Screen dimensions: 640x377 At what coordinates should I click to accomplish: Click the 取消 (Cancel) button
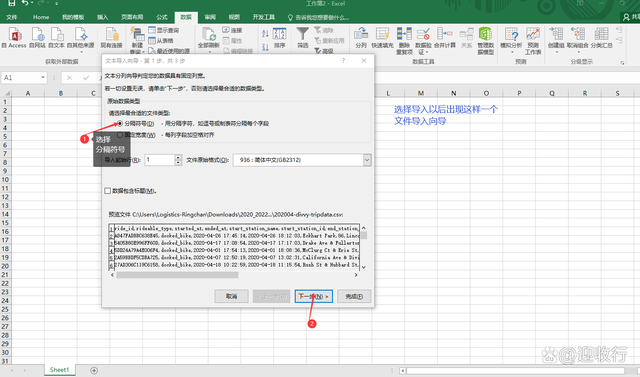[231, 296]
